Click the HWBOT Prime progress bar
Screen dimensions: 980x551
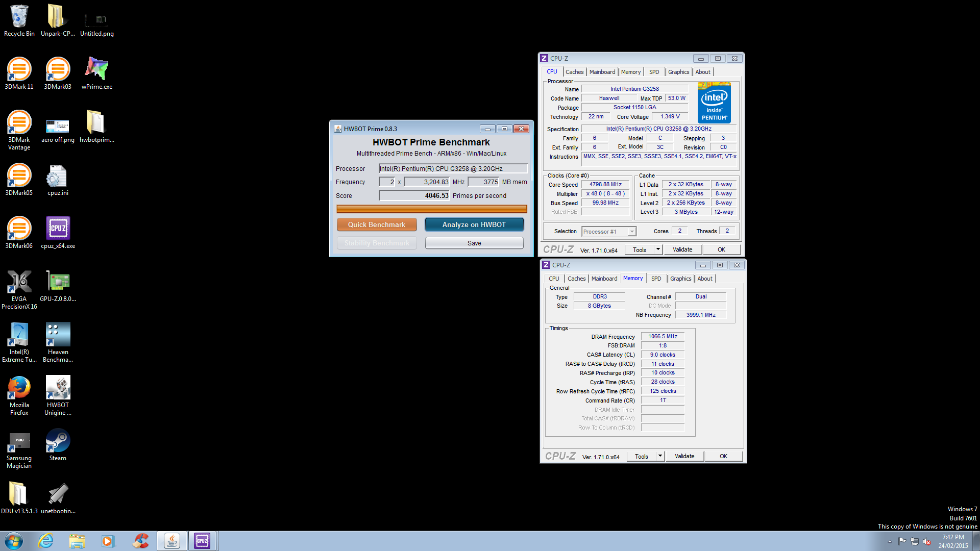pyautogui.click(x=432, y=209)
